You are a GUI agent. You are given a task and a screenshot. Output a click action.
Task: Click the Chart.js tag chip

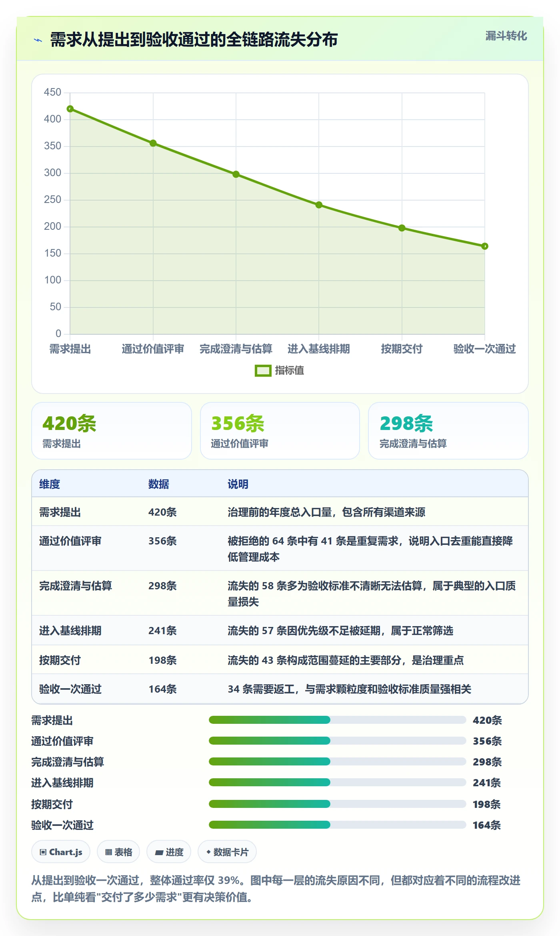(61, 852)
